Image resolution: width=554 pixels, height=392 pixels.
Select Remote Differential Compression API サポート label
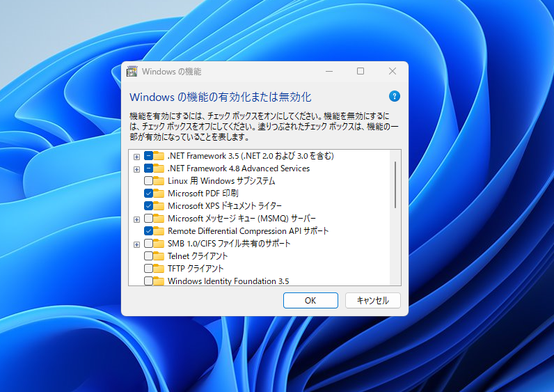tap(248, 231)
